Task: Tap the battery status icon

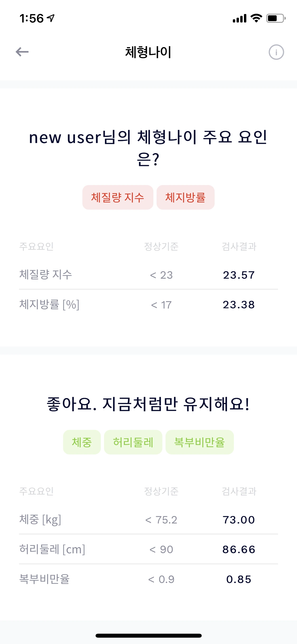Action: pos(276,18)
